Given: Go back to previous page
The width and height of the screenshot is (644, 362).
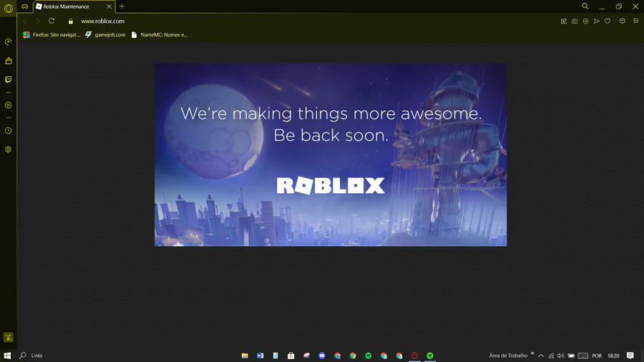Looking at the screenshot, I should coord(25,21).
